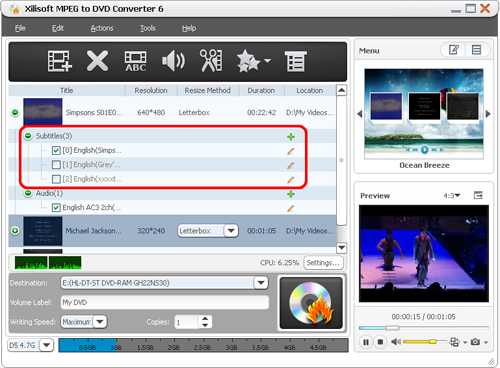Start burning with the disc flame button
Image resolution: width=500 pixels, height=368 pixels.
point(311,303)
